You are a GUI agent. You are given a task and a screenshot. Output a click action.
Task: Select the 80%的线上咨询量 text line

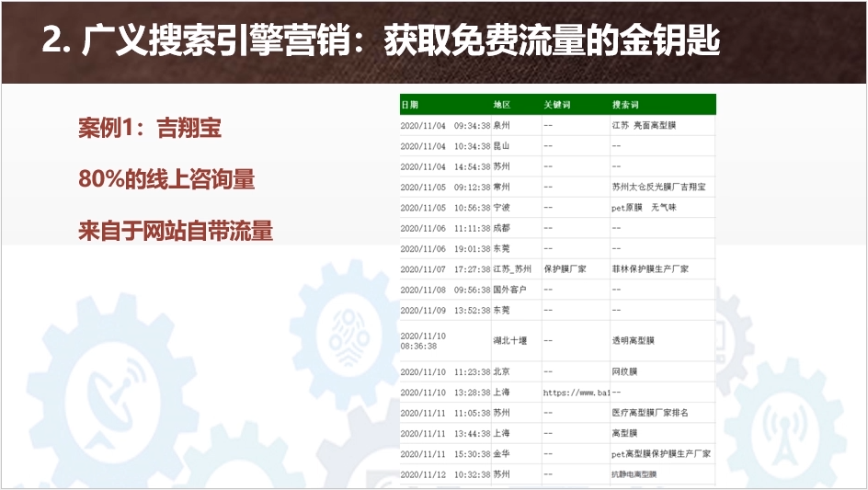point(166,179)
